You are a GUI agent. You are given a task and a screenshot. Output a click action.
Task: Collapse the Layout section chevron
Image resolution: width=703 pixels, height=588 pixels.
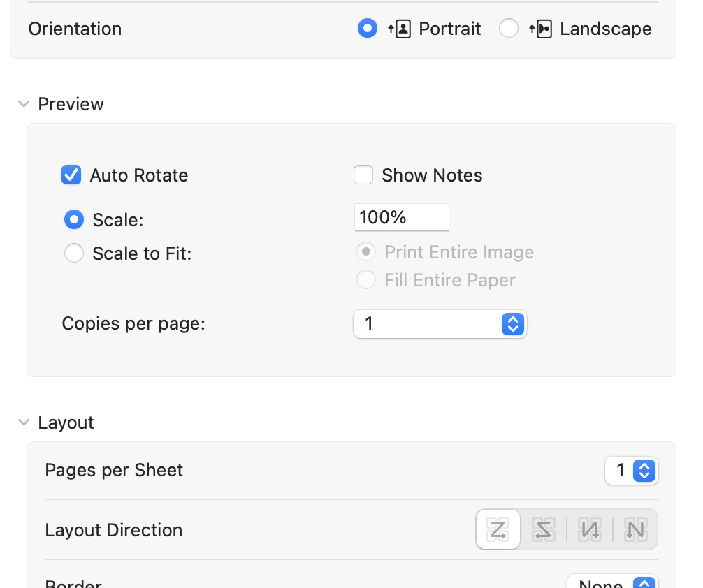(x=24, y=422)
